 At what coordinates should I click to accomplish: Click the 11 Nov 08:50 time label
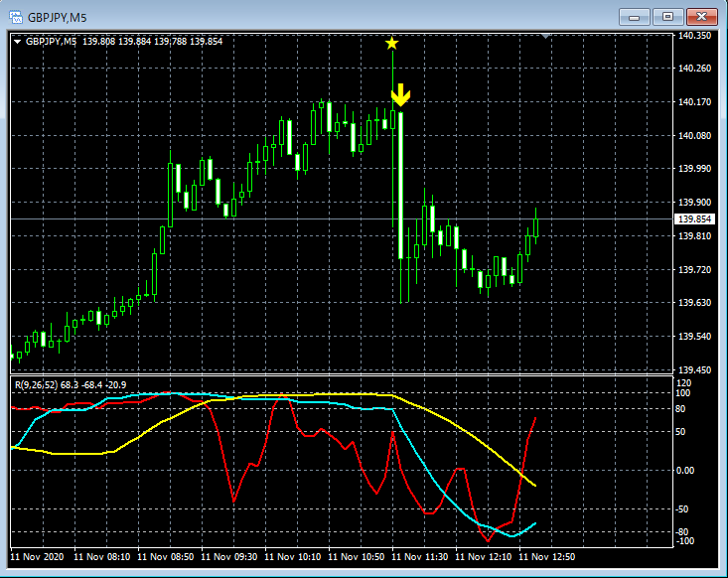[166, 556]
